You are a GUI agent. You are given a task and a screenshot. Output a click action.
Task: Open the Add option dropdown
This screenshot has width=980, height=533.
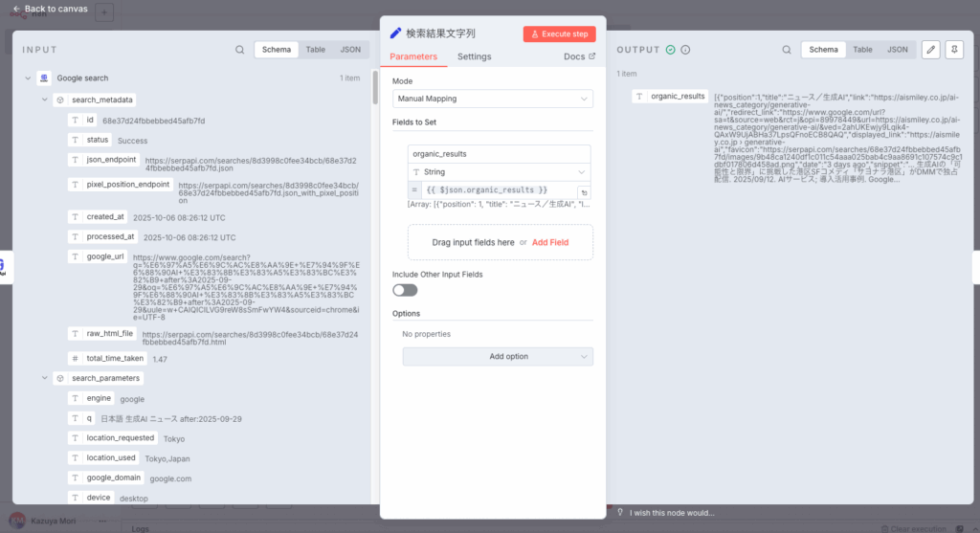tap(497, 357)
